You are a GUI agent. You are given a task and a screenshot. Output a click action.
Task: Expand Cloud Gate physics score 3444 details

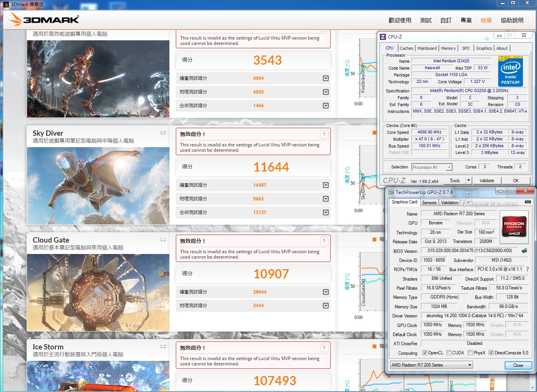click(x=326, y=306)
